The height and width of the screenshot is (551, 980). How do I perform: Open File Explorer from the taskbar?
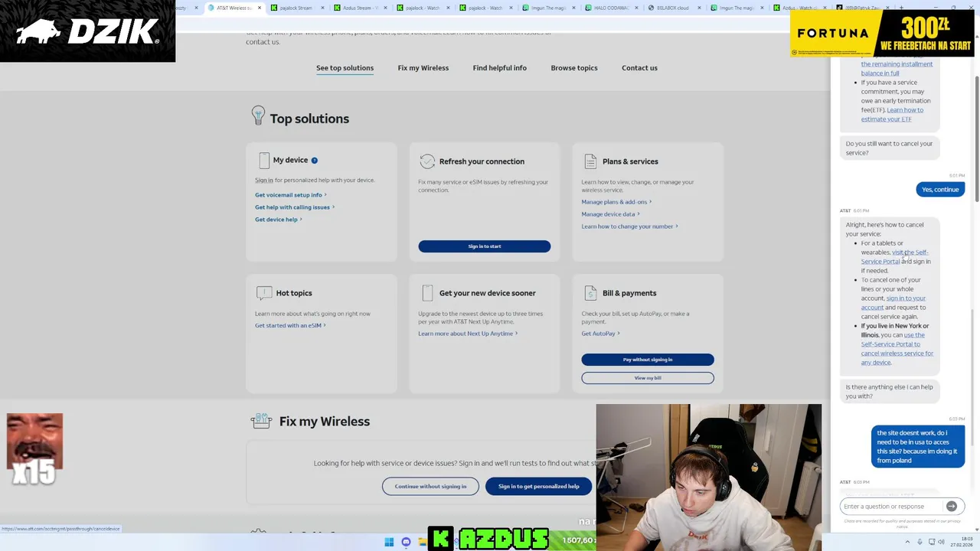click(422, 542)
